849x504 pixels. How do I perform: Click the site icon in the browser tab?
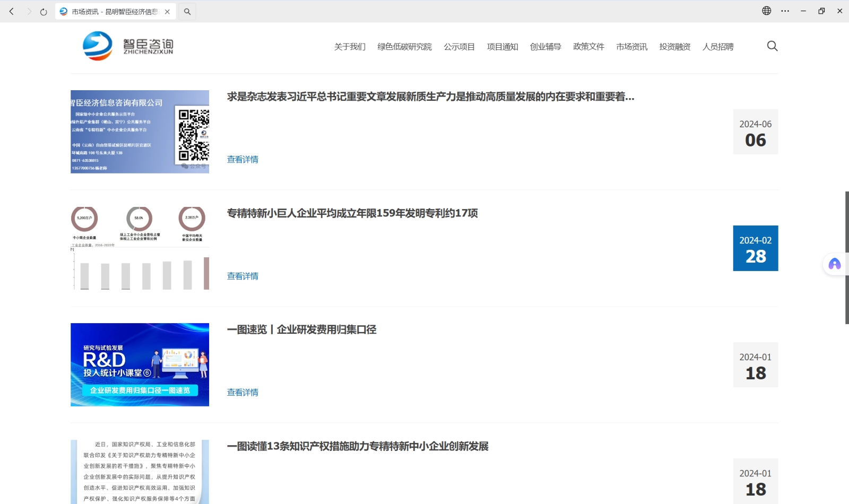pos(63,11)
